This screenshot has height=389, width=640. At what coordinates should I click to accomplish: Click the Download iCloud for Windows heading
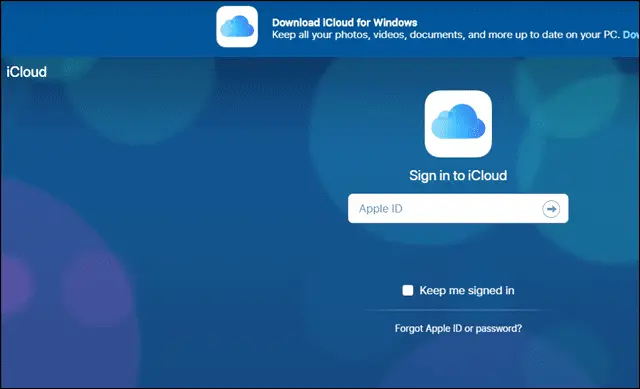click(344, 22)
